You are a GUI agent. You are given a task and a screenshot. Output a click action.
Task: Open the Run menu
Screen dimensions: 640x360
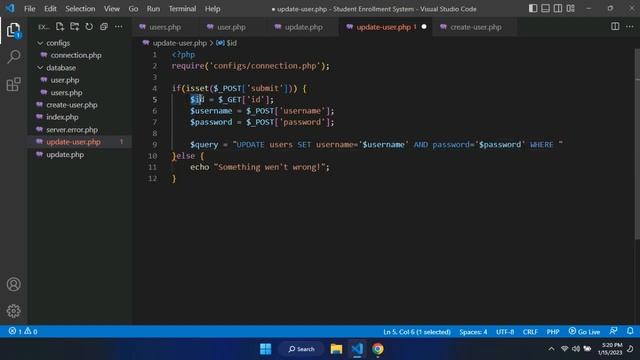point(153,9)
